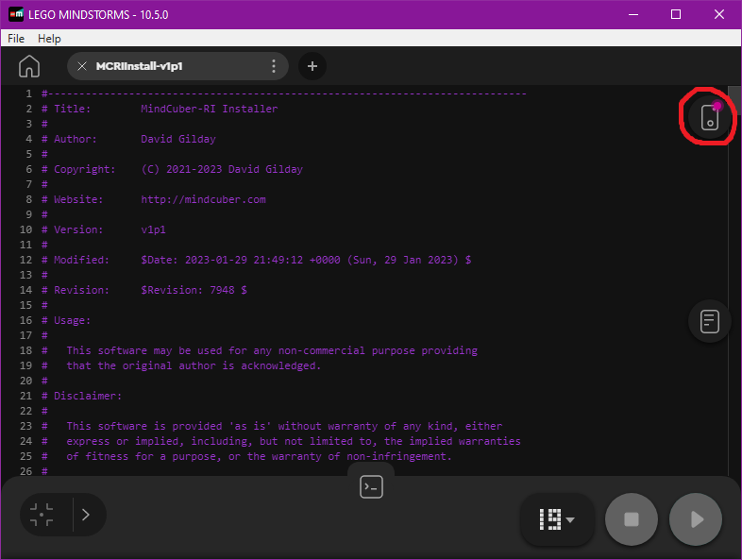Add a new project tab with plus
The image size is (742, 560).
312,66
